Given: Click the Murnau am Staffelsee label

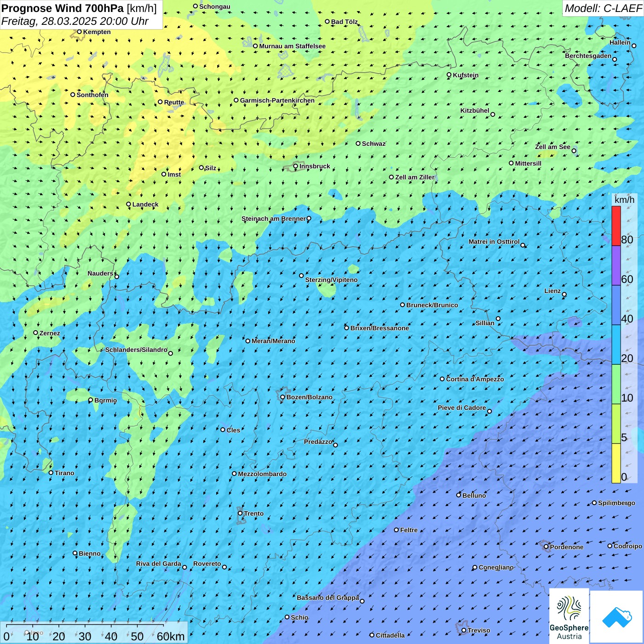Looking at the screenshot, I should 293,46.
